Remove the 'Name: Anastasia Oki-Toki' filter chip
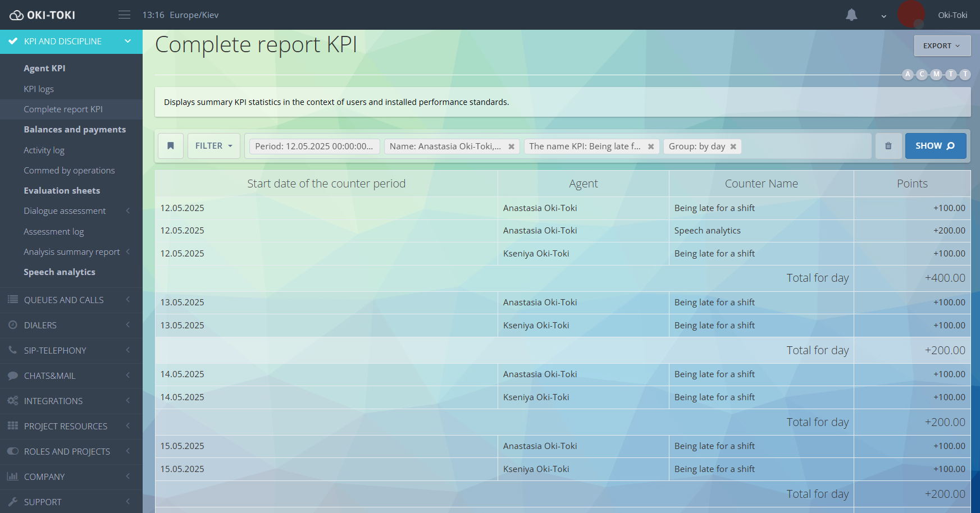 (x=511, y=146)
